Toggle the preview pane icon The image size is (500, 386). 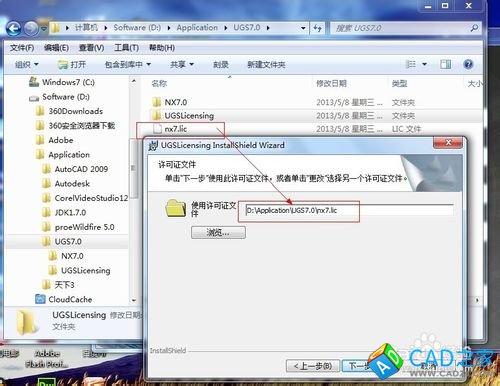coord(445,64)
